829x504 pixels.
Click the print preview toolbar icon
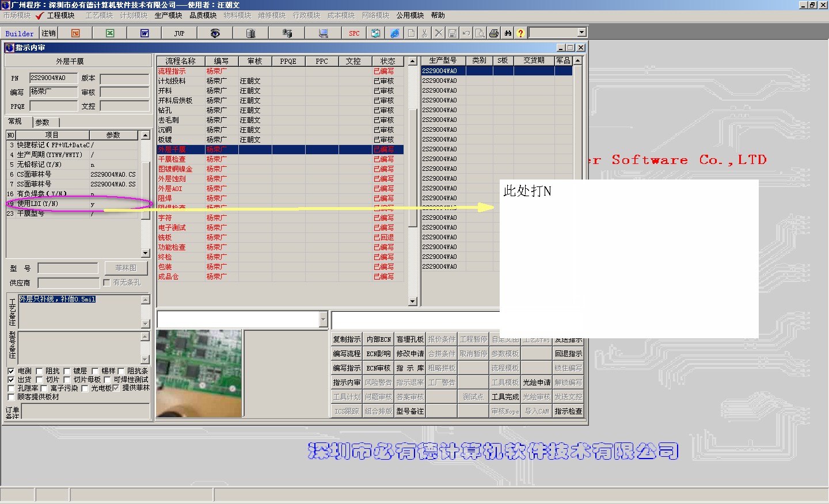tap(480, 33)
